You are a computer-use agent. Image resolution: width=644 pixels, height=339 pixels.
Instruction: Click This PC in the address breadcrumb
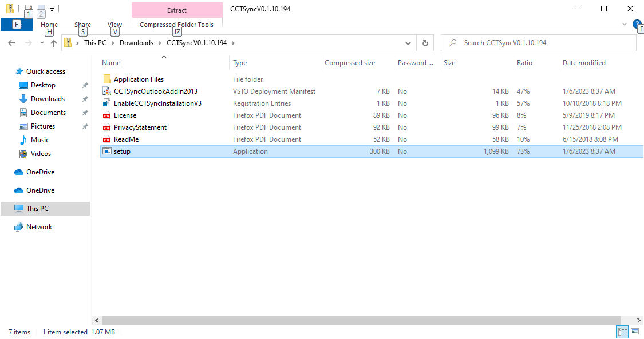(95, 43)
